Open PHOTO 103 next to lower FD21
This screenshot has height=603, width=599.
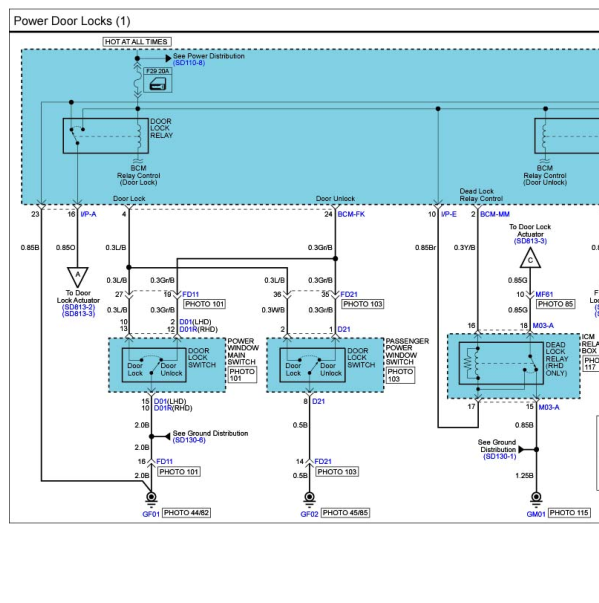[337, 472]
